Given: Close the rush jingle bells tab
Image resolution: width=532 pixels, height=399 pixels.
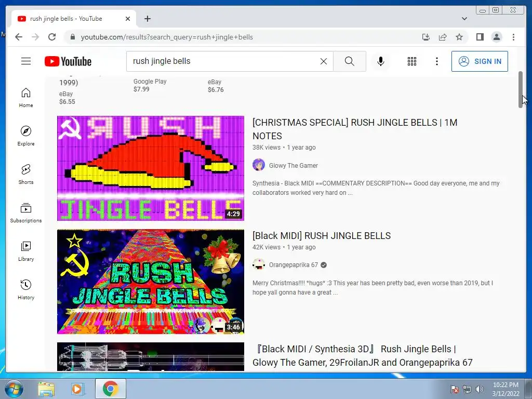Looking at the screenshot, I should tap(128, 19).
